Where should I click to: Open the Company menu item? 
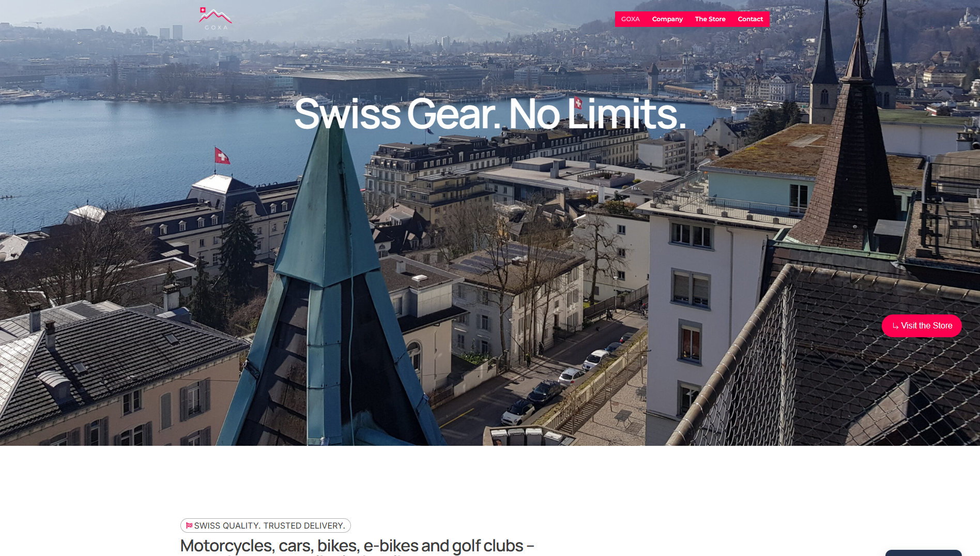tap(667, 19)
